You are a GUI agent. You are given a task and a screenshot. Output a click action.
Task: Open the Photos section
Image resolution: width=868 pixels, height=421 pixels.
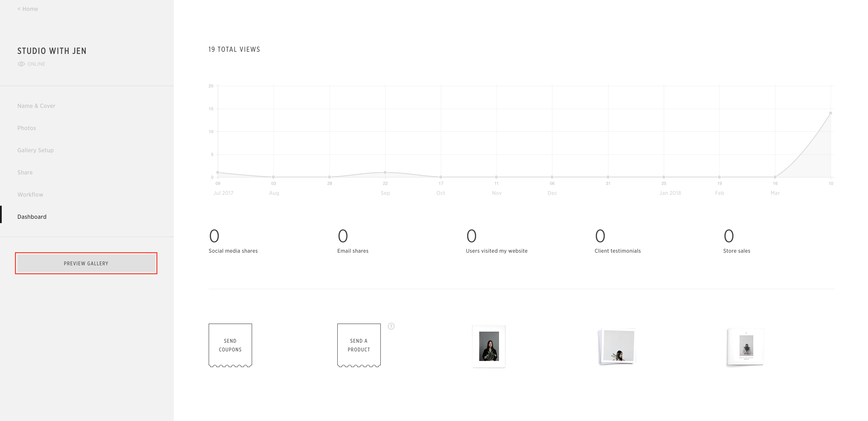coord(27,128)
